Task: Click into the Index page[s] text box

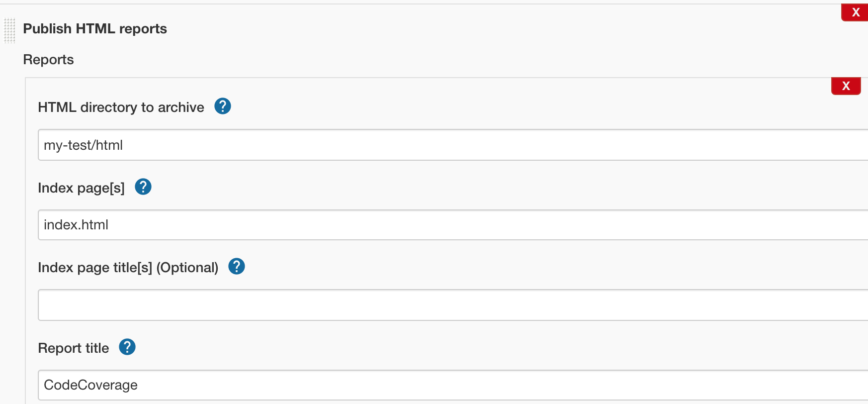Action: point(447,225)
